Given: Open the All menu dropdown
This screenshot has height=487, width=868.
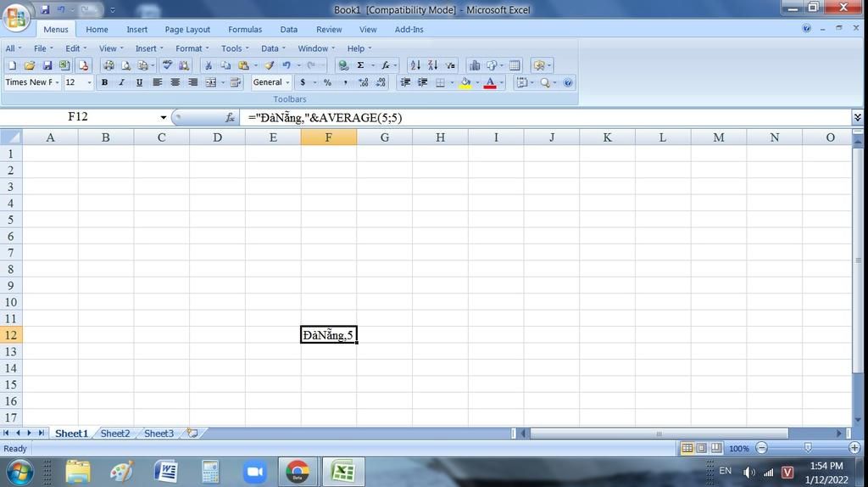Looking at the screenshot, I should 14,48.
